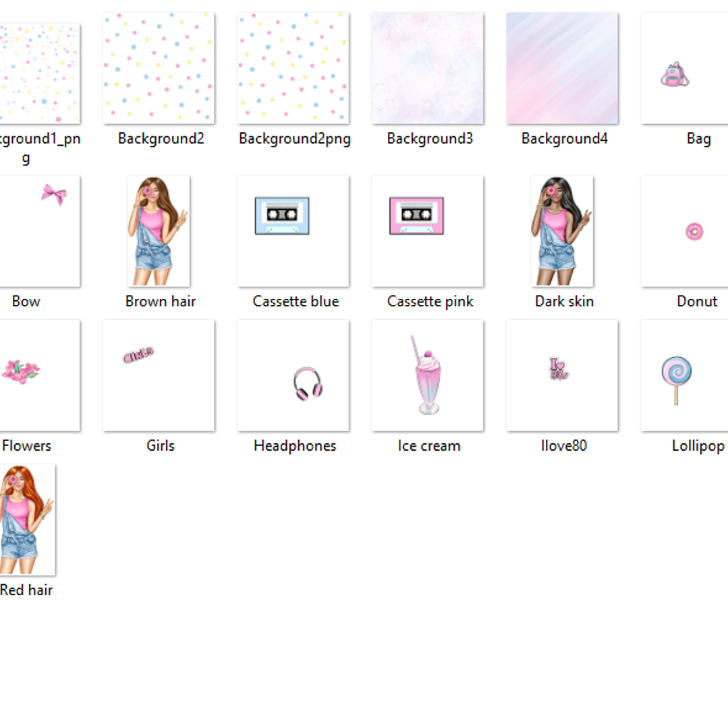Select the Background2 polka dot thumbnail

point(159,68)
